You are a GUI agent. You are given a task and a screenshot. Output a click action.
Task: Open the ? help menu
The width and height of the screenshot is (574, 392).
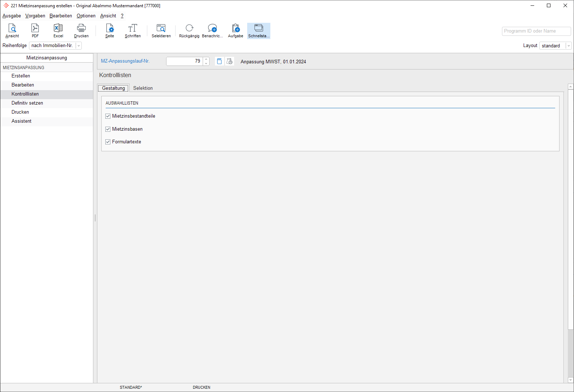click(122, 16)
